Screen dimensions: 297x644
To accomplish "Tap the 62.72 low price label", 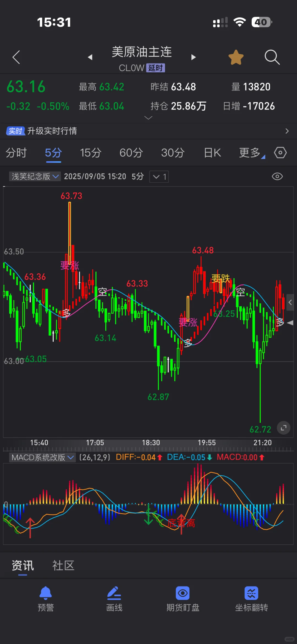I will (260, 429).
